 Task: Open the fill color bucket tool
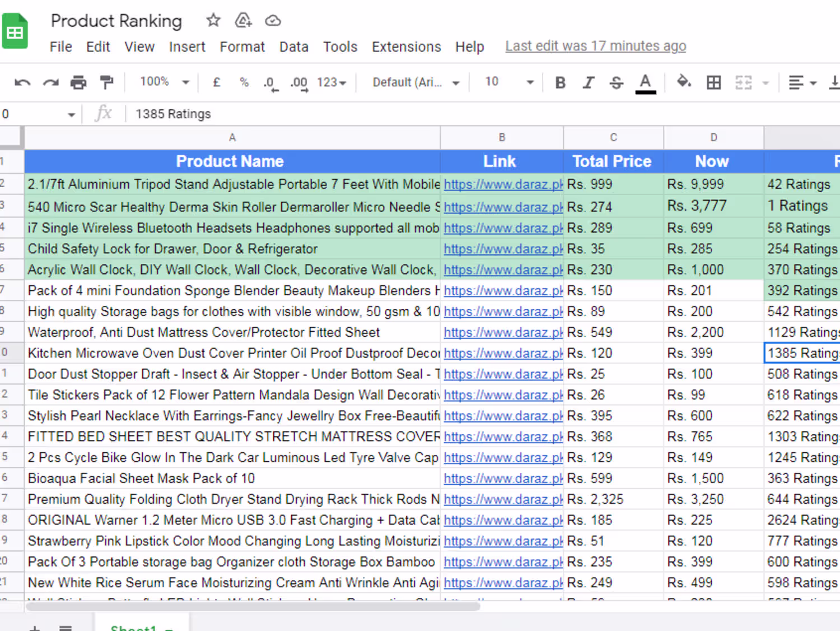click(x=683, y=82)
